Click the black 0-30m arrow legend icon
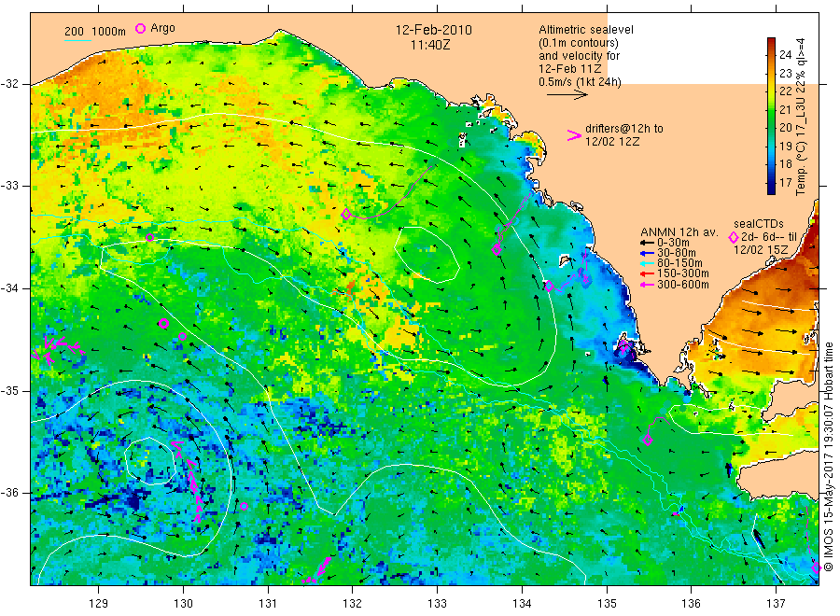Viewport: 840px width, 616px height. click(x=647, y=243)
